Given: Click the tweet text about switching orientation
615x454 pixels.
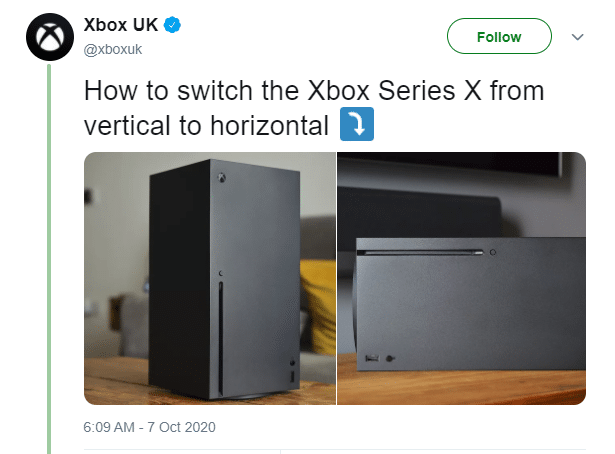Looking at the screenshot, I should point(314,108).
